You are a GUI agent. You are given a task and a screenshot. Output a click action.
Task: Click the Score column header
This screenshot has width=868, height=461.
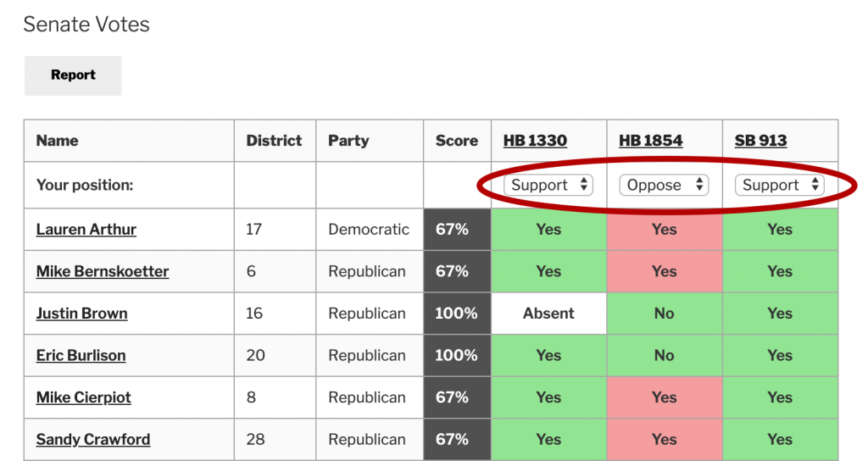click(457, 141)
